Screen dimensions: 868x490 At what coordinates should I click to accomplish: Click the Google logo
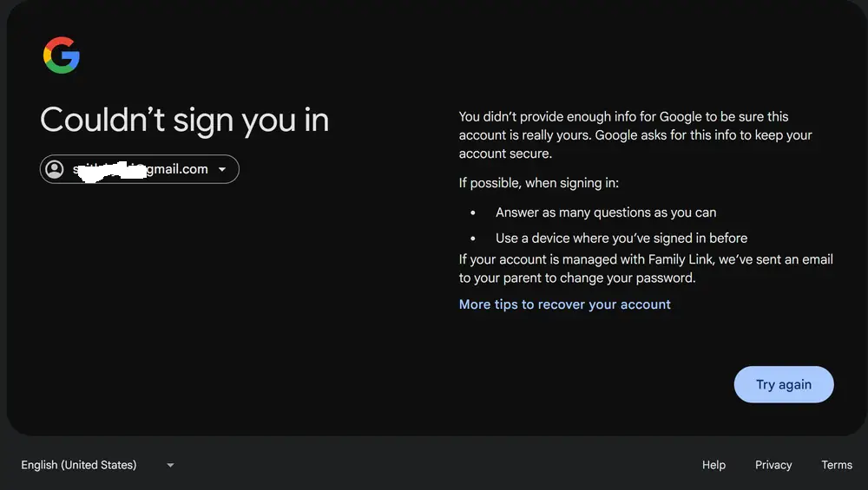pyautogui.click(x=61, y=55)
